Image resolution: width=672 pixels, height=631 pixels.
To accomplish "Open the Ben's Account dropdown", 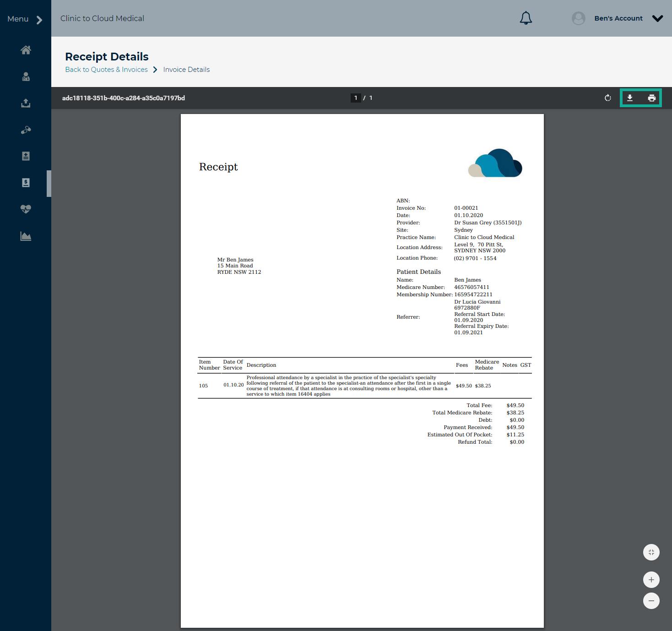I will click(x=658, y=18).
